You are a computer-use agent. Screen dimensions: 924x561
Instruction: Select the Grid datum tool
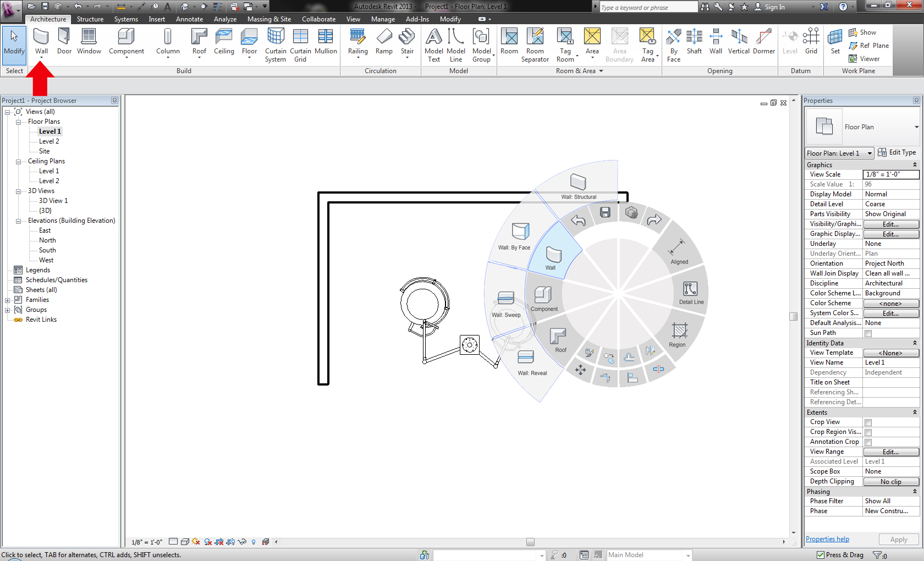(x=811, y=41)
